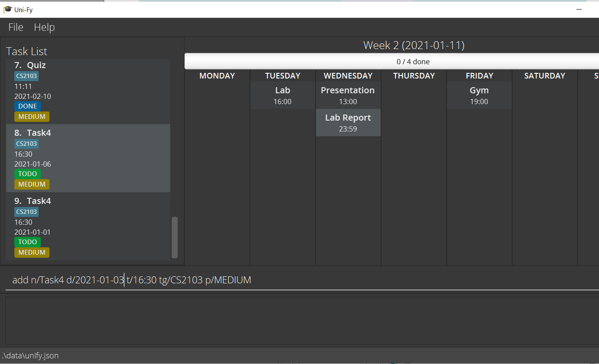Click the FRIDAY column header

pos(479,76)
